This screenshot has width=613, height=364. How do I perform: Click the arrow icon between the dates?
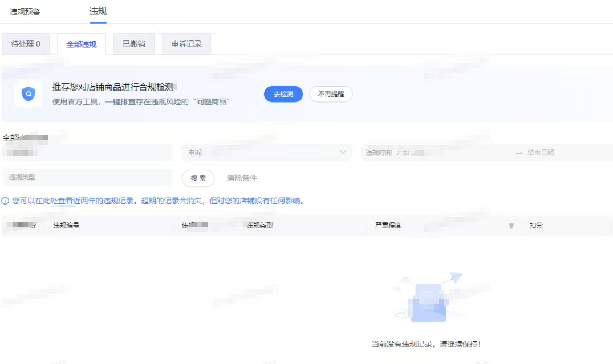(518, 153)
